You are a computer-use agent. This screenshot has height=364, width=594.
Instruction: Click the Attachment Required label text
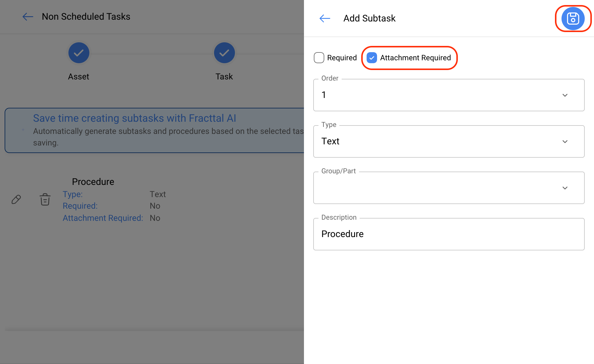415,58
